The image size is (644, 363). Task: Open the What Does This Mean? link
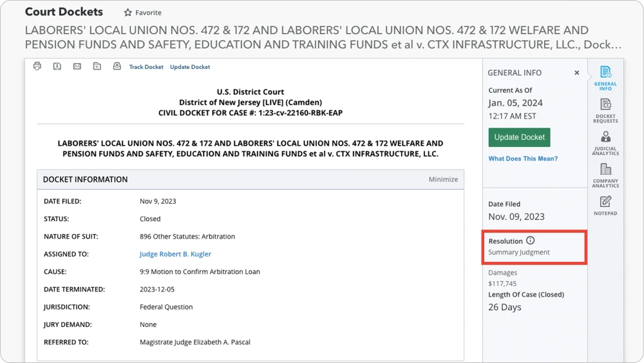[x=523, y=159]
